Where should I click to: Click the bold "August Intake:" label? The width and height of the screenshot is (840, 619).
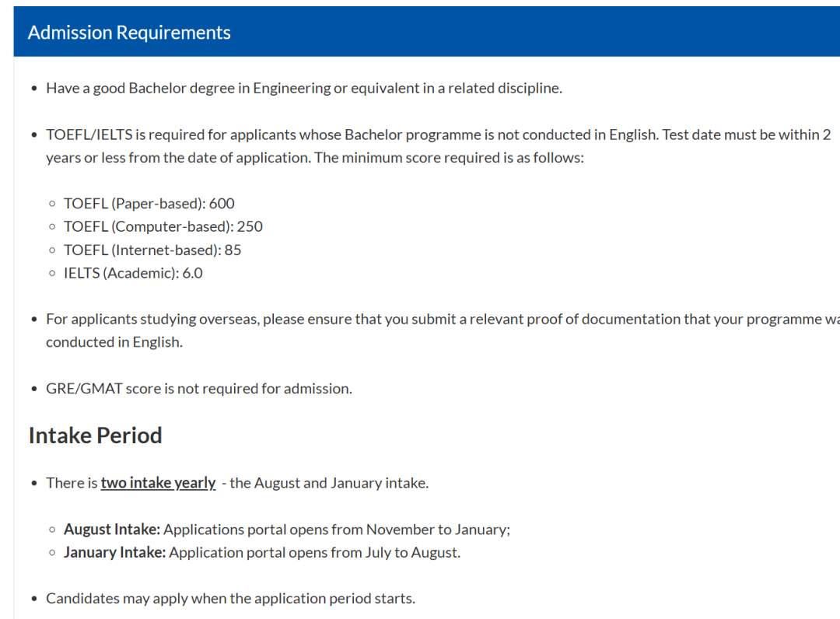112,530
